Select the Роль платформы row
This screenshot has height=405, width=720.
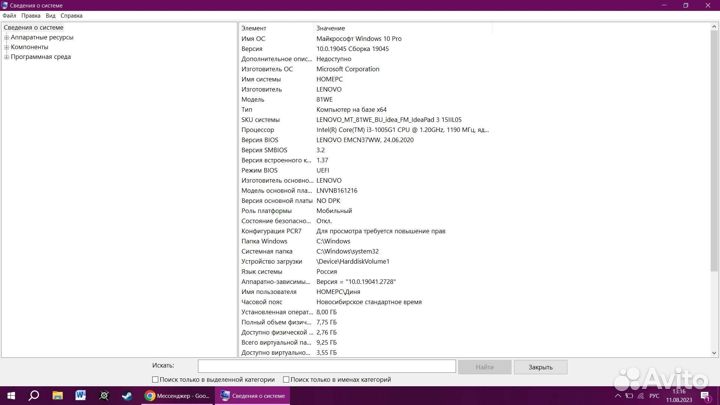tap(365, 211)
